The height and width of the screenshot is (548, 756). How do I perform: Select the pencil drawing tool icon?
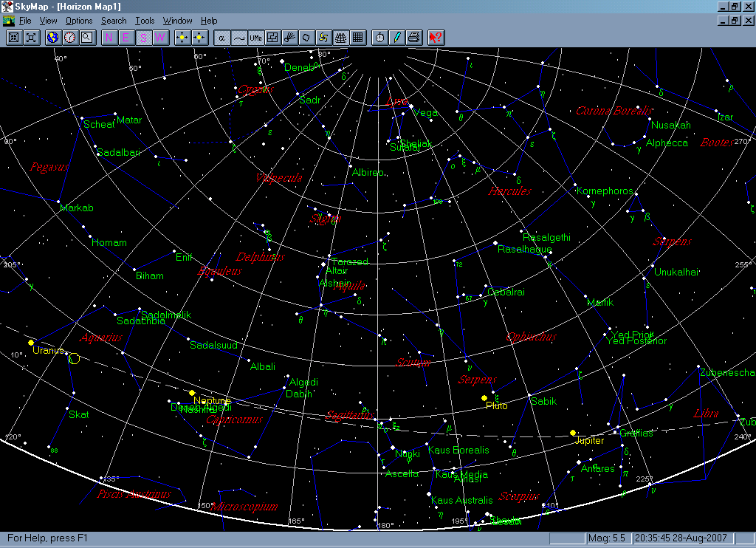click(x=396, y=38)
